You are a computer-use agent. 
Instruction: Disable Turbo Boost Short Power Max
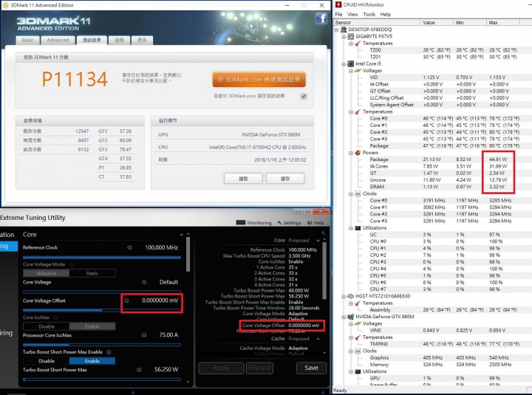pos(47,361)
